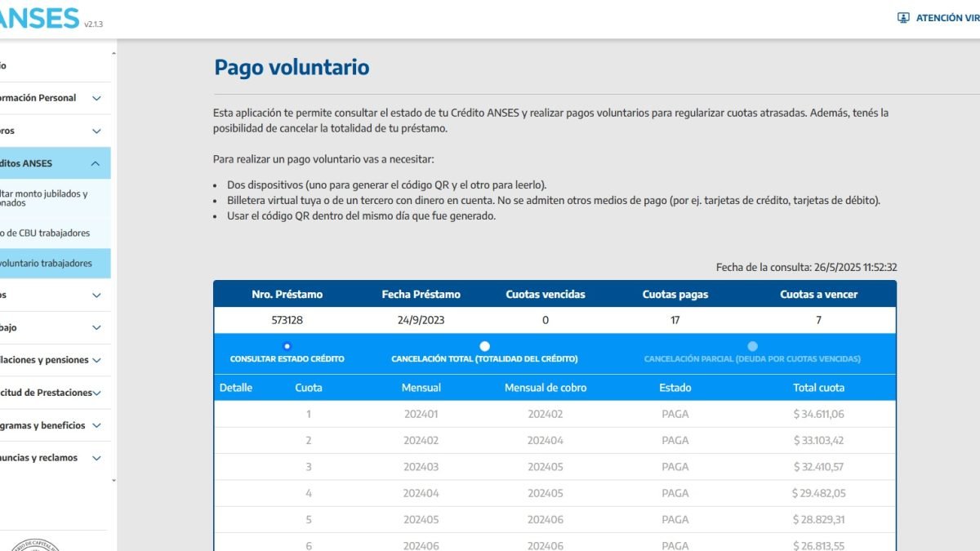This screenshot has height=551, width=980.
Task: Expand the chevron below Información Personal
Action: click(x=96, y=131)
